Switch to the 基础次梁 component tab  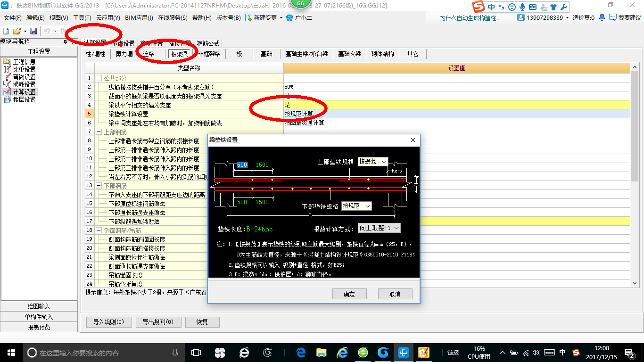349,54
